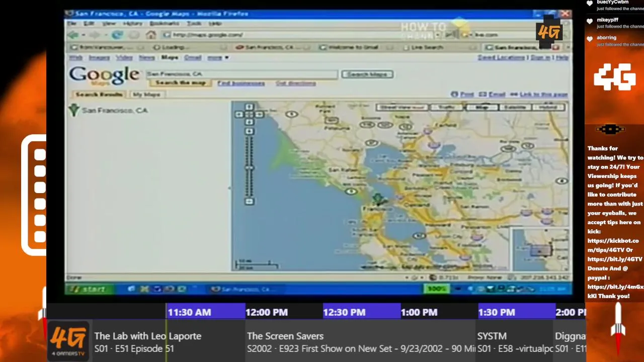Click Find businesses link
Image resolution: width=644 pixels, height=362 pixels.
(x=241, y=83)
